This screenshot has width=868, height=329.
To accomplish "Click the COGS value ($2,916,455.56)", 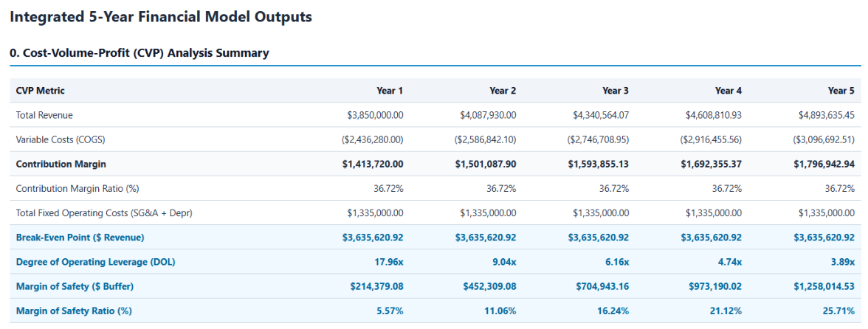I will pyautogui.click(x=712, y=139).
